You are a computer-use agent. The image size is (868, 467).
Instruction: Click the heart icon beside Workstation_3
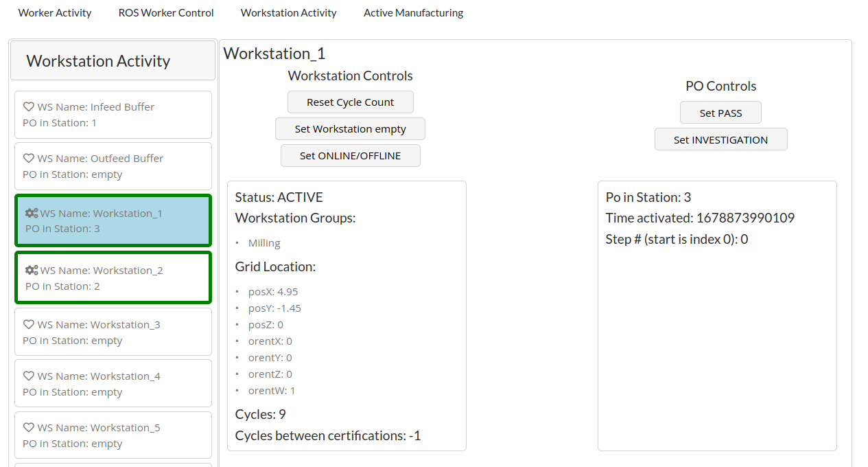[29, 325]
